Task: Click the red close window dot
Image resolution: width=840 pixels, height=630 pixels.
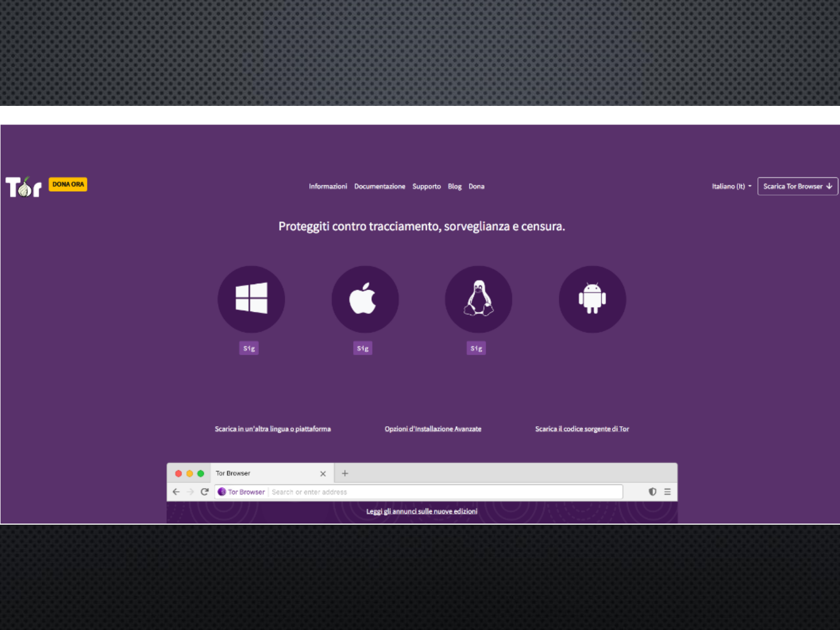Action: pos(178,473)
